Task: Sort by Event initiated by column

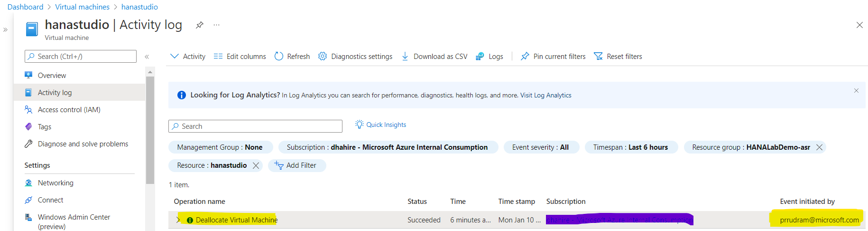Action: coord(807,202)
